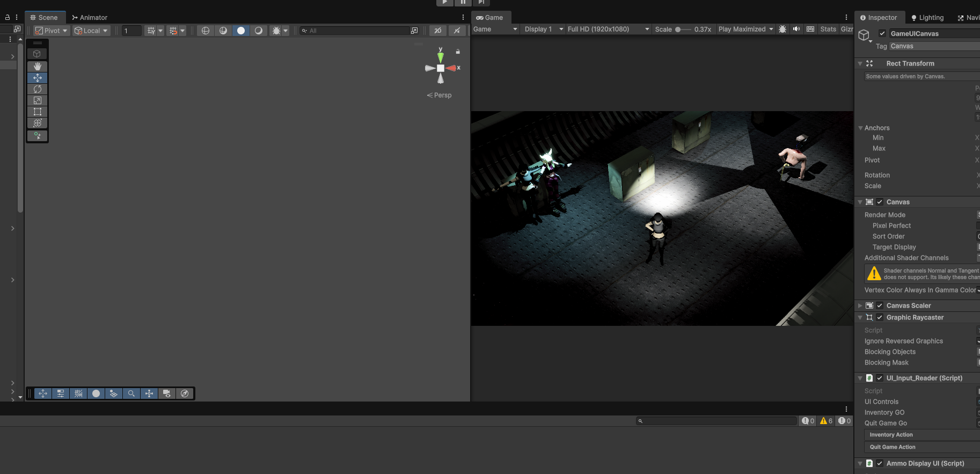Select the Hand view tool
This screenshot has height=474, width=980.
tap(38, 67)
